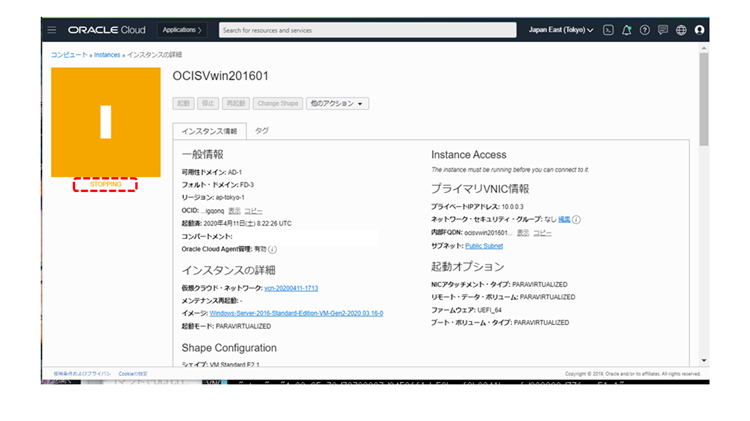Click the 再起動 button
This screenshot has height=421, width=750.
tap(236, 103)
